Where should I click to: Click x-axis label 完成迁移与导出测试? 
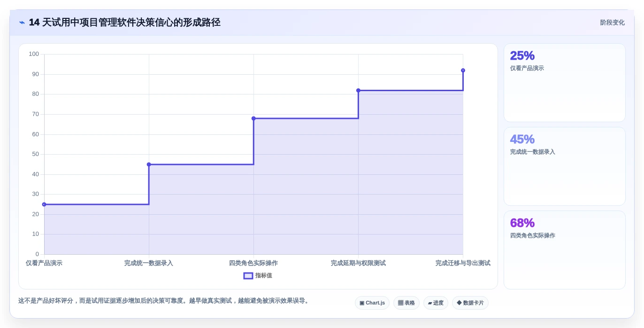(463, 263)
